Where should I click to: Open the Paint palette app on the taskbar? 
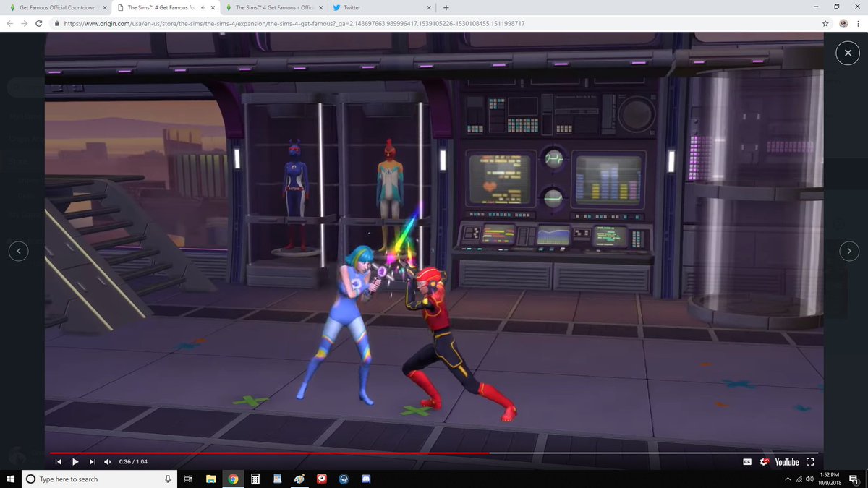click(x=299, y=479)
